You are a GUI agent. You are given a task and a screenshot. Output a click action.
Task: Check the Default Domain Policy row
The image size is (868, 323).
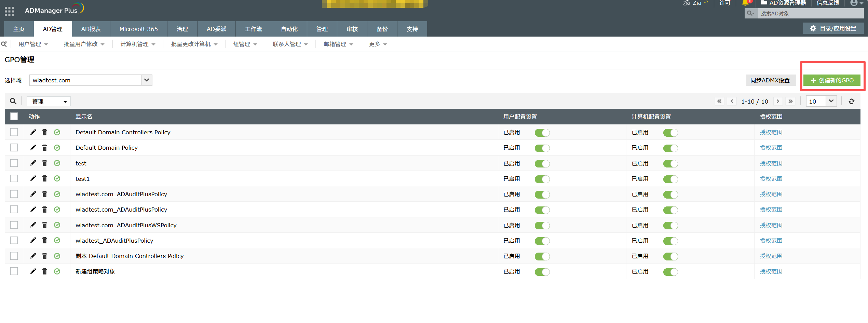[14, 148]
